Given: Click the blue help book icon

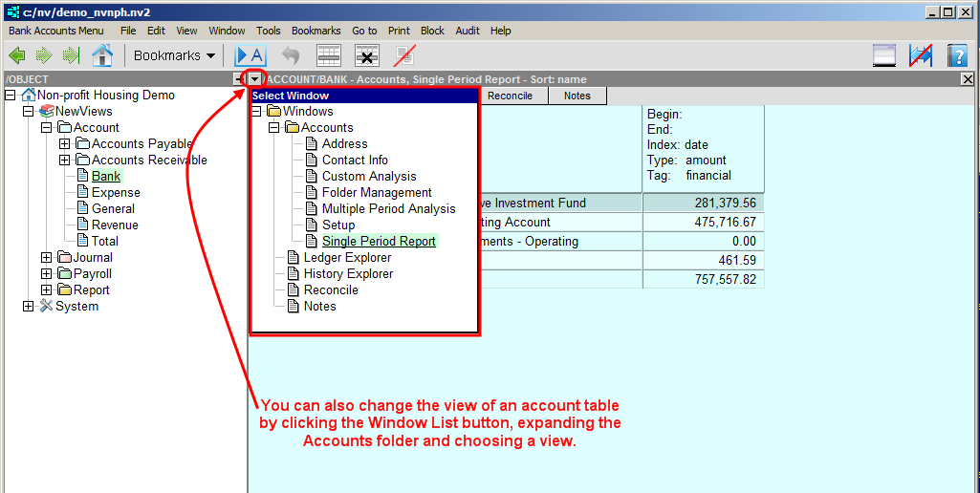Looking at the screenshot, I should pos(957,55).
